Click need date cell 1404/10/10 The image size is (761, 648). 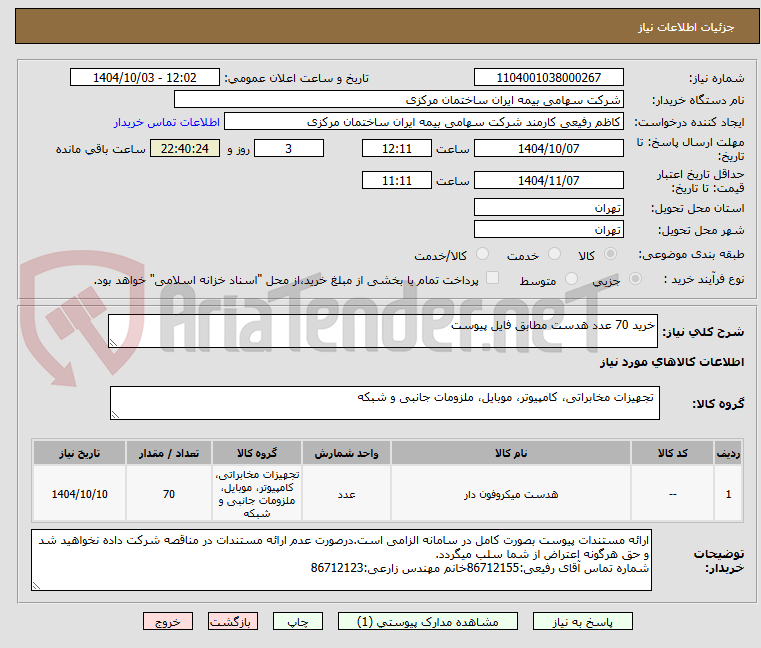tap(80, 494)
